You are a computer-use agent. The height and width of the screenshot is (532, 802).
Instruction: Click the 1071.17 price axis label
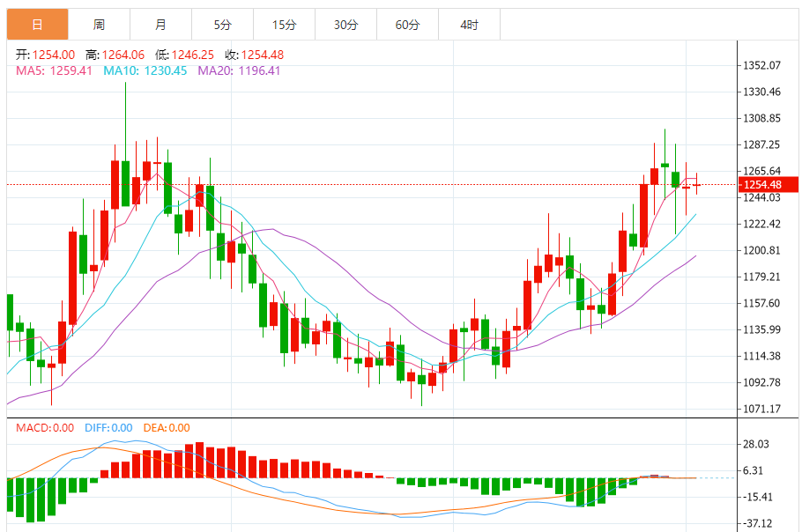[x=761, y=409]
